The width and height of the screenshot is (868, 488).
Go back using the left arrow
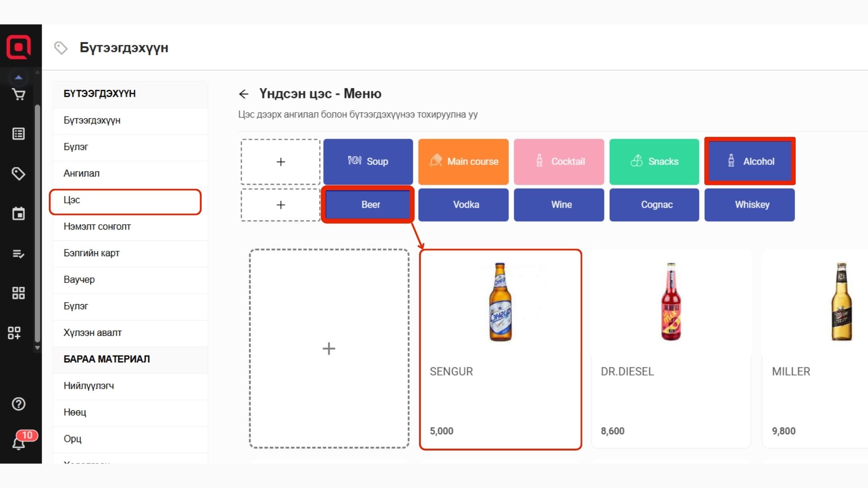pyautogui.click(x=244, y=94)
